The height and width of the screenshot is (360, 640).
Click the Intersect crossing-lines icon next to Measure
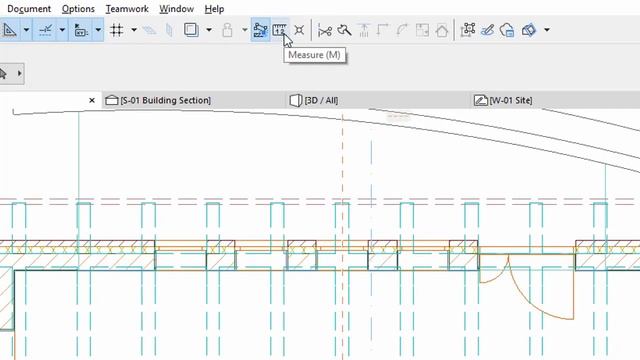pyautogui.click(x=299, y=30)
